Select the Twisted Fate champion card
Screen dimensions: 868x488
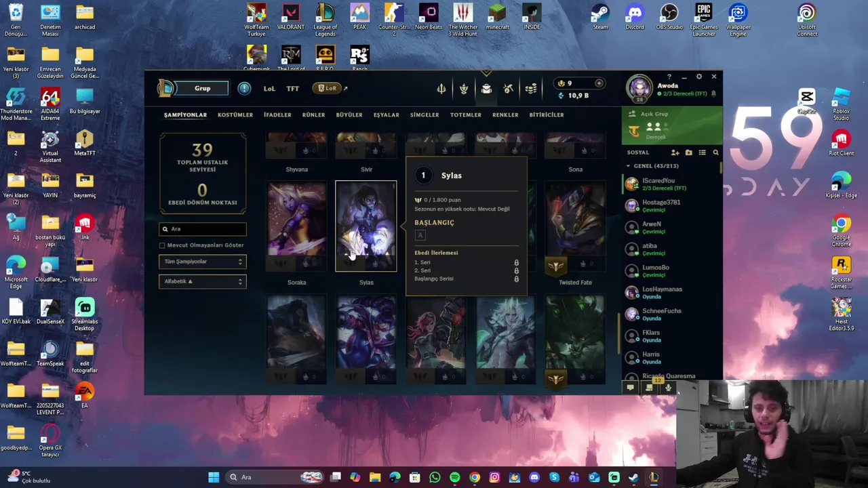pyautogui.click(x=575, y=226)
